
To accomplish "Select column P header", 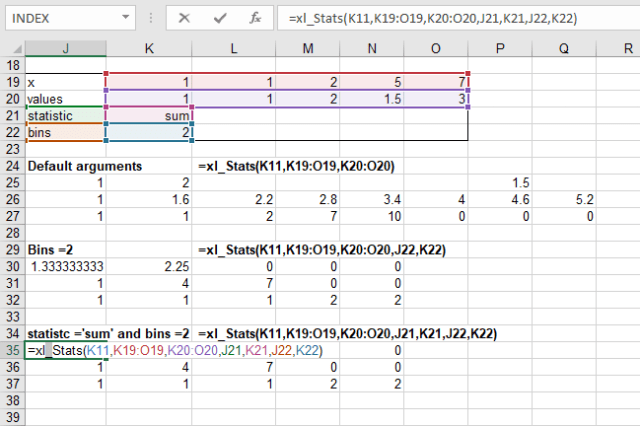I will tap(499, 48).
